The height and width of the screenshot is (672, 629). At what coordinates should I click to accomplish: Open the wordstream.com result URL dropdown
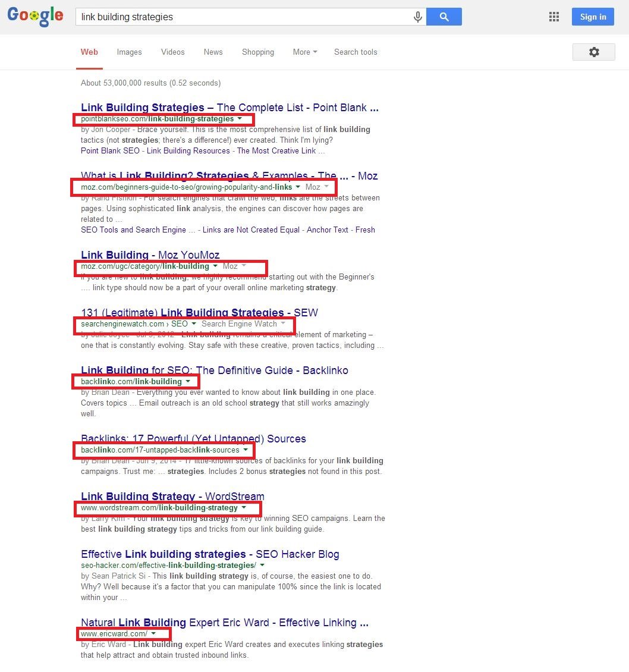pyautogui.click(x=244, y=508)
